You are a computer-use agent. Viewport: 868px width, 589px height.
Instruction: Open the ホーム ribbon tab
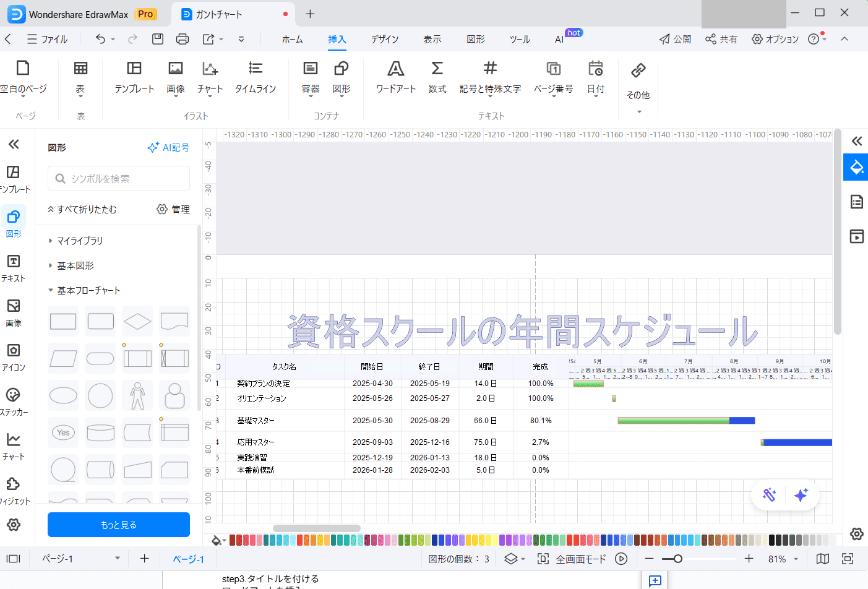point(292,39)
